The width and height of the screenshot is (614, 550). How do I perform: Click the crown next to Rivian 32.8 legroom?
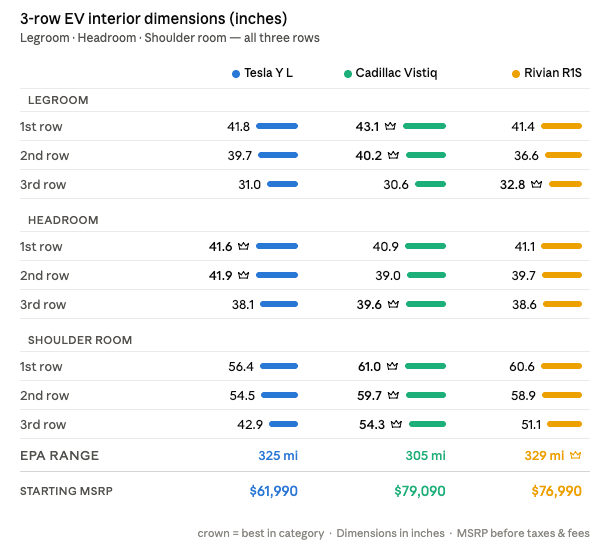536,184
